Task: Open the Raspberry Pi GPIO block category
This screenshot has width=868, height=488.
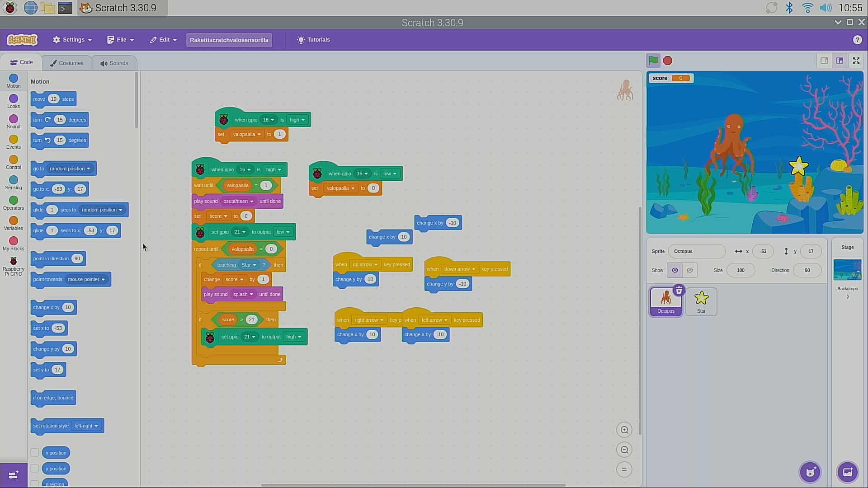Action: [x=14, y=267]
